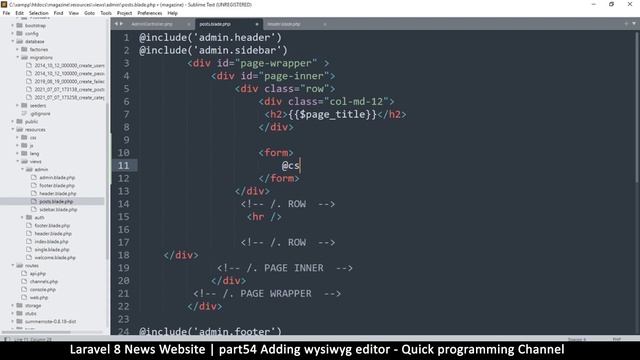This screenshot has width=640, height=360.
Task: Open web.php under routes
Action: pyautogui.click(x=39, y=298)
